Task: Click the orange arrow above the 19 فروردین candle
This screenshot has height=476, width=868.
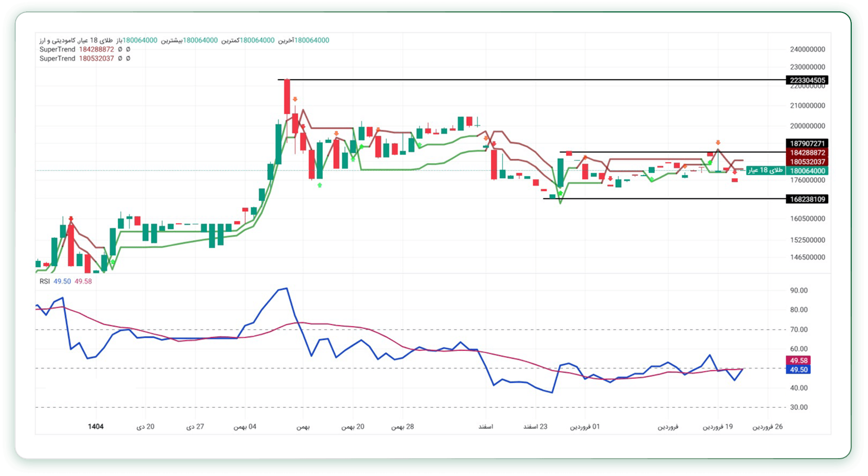Action: 718,143
